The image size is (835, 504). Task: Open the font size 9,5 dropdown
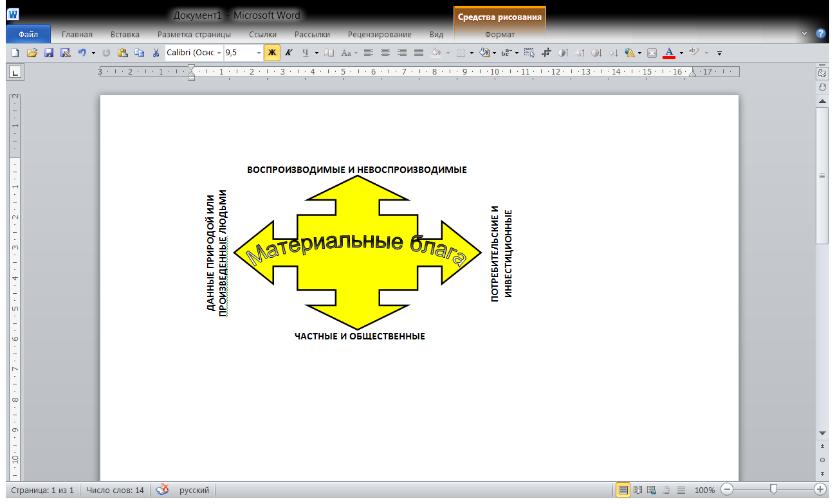pos(259,53)
